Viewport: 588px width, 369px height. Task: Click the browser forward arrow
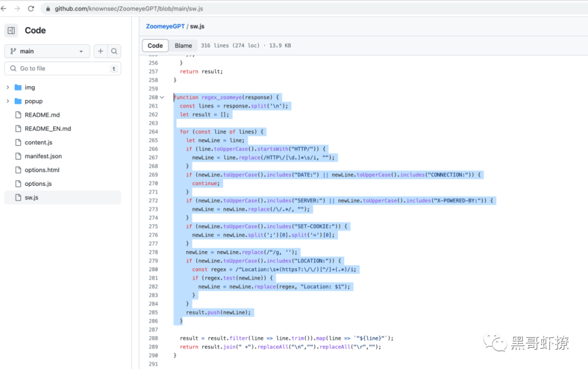(17, 8)
